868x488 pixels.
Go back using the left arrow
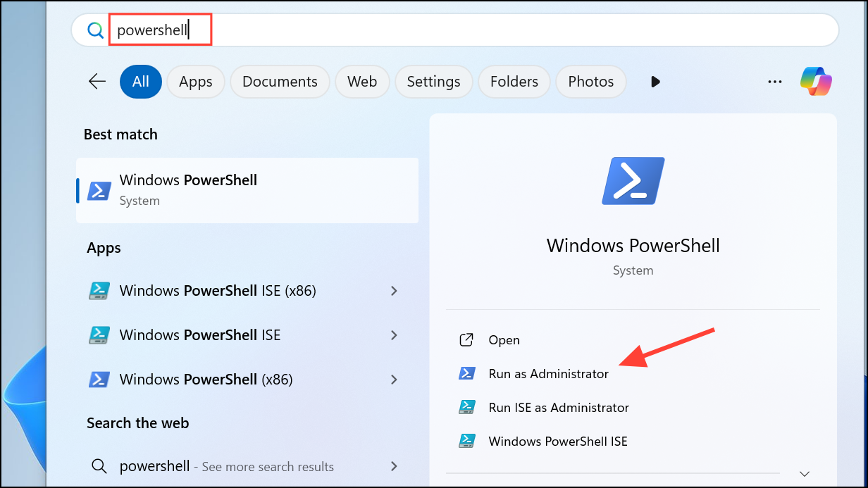click(97, 82)
